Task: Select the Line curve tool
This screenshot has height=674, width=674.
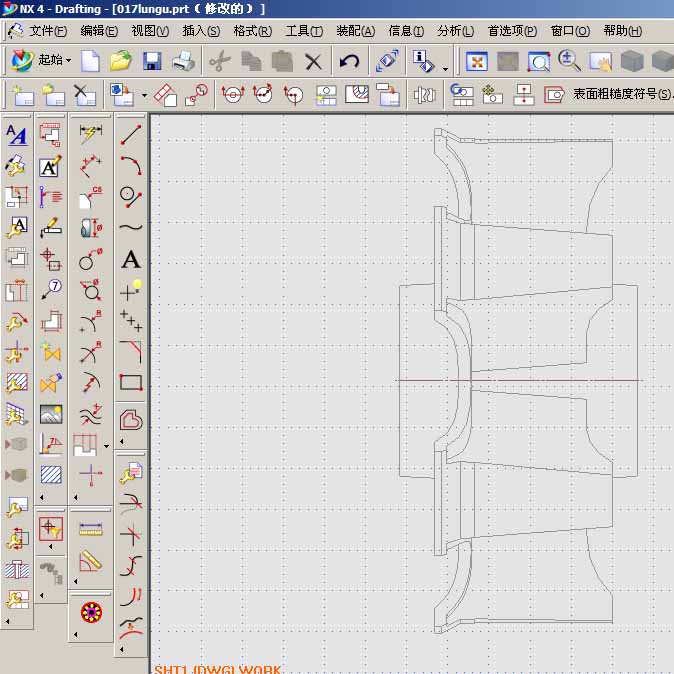Action: pos(131,134)
